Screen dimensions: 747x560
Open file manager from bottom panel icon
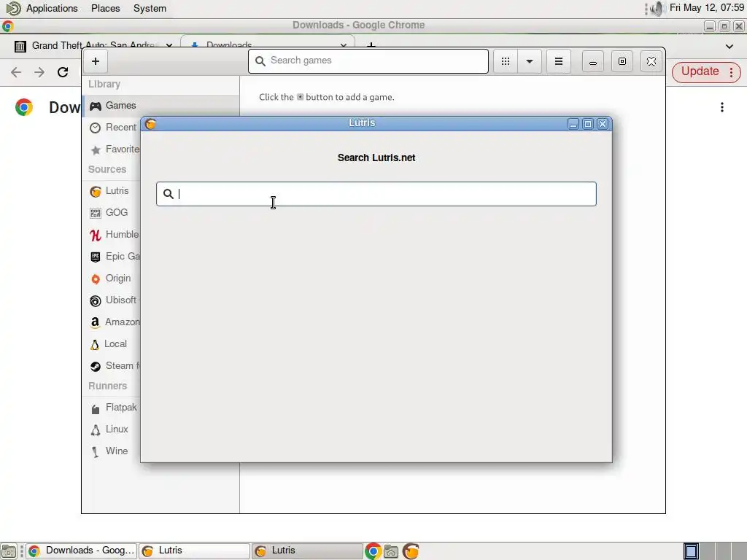391,551
